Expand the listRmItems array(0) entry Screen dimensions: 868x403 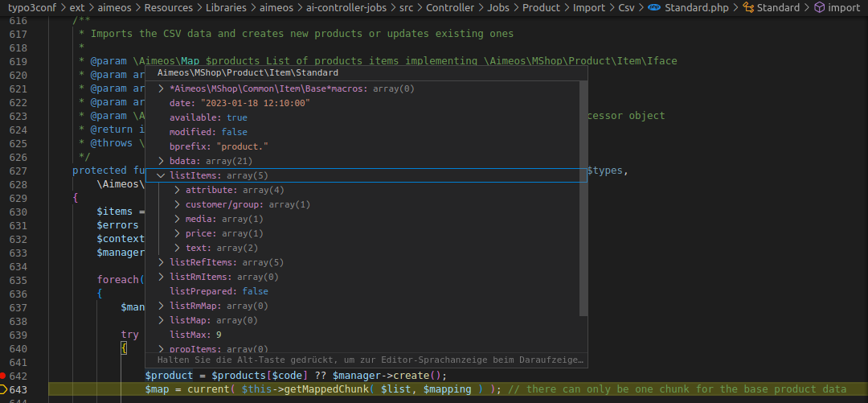[x=161, y=277]
